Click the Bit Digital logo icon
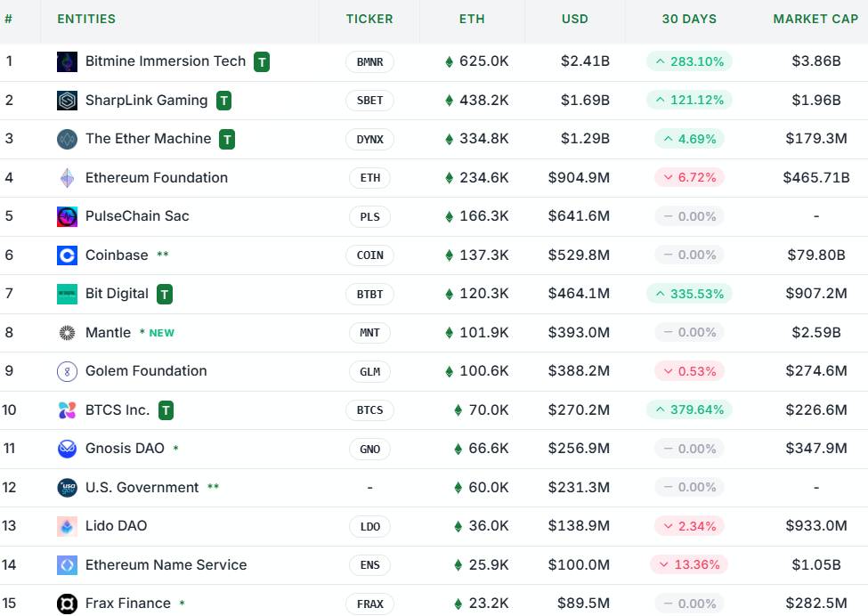Viewport: 868px width, 616px height. (67, 294)
